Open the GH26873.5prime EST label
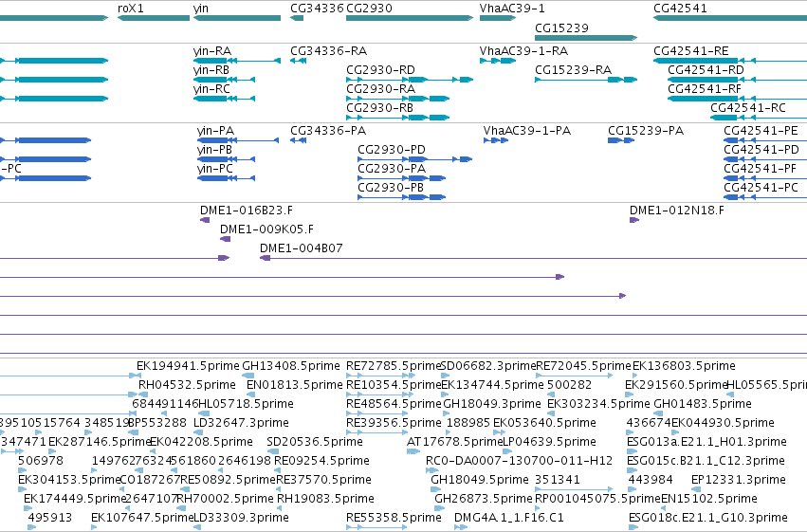The height and width of the screenshot is (532, 807). click(484, 499)
